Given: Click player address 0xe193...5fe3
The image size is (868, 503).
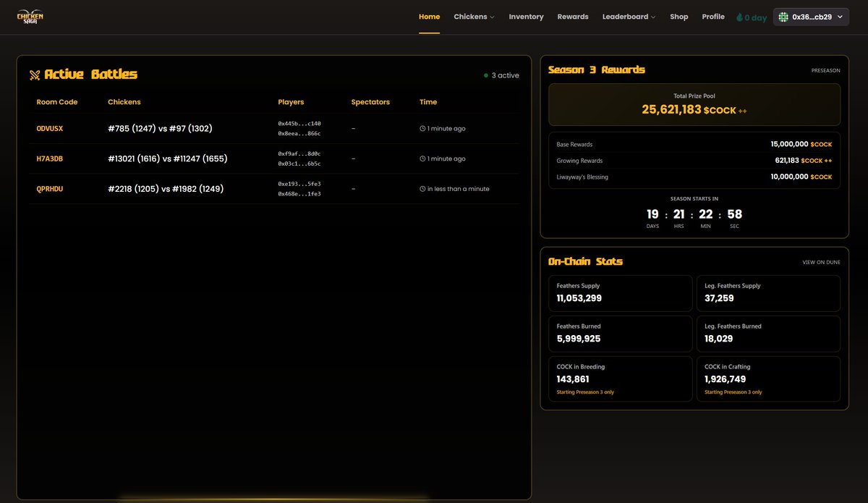Looking at the screenshot, I should (299, 184).
